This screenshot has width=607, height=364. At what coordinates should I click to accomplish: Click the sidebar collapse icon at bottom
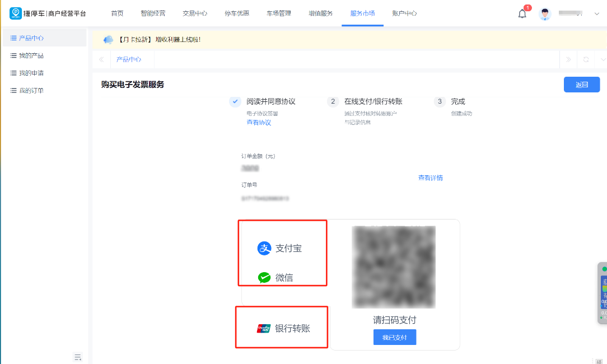tap(78, 357)
